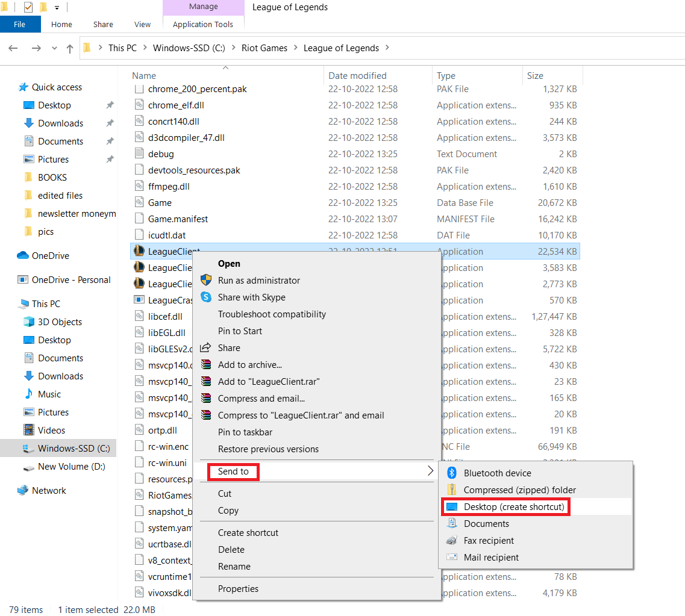Select Run as administrator
Viewport: 685px width, 616px height.
click(x=259, y=280)
